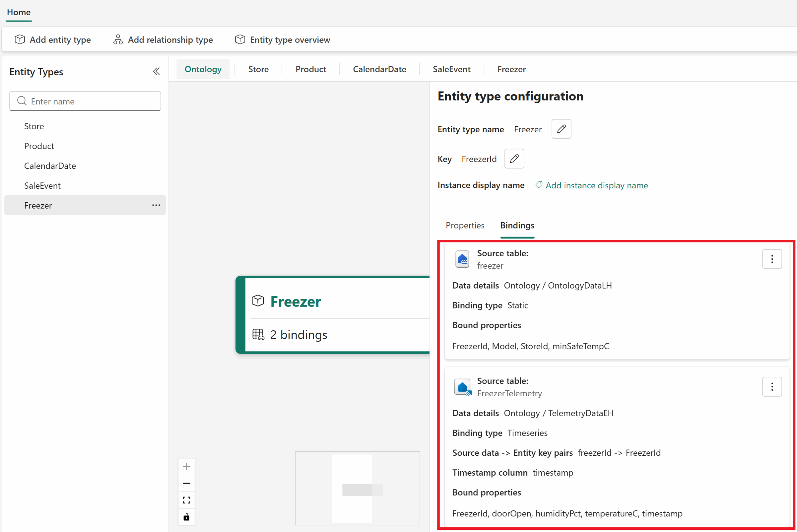Select the Freezer entity card on canvas
This screenshot has height=532, width=797.
[x=332, y=314]
